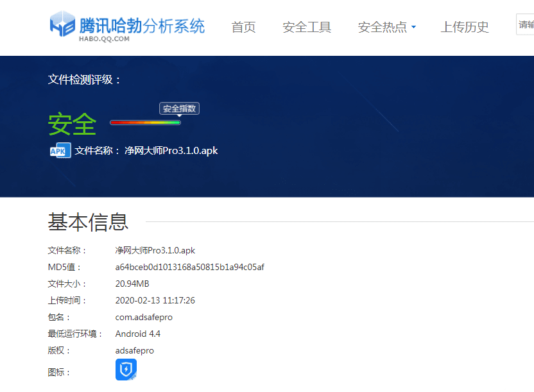Click the 图标 field label
Screen dimensions: 534x392
(58, 372)
